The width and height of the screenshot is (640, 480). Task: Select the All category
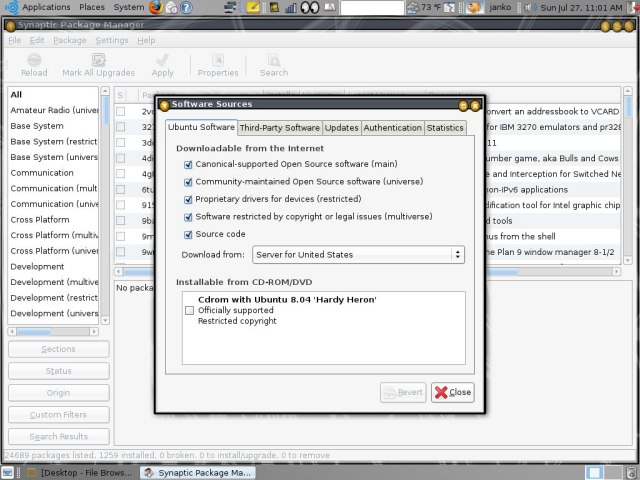click(53, 95)
